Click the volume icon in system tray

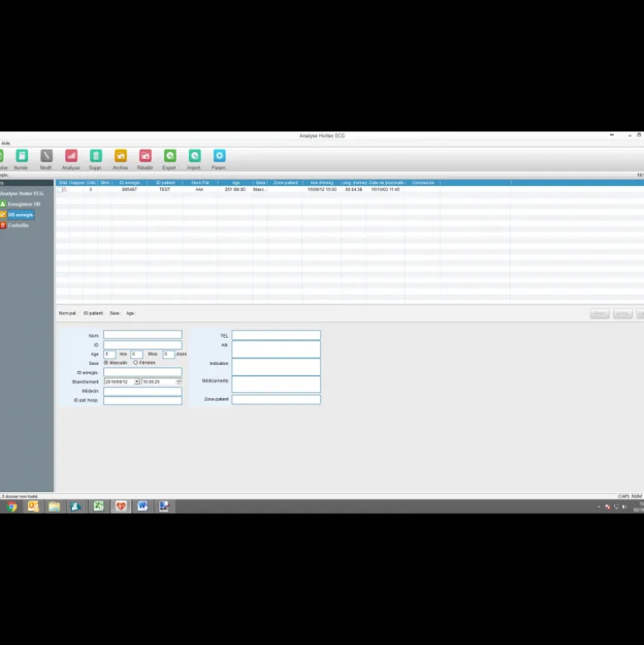pos(625,507)
